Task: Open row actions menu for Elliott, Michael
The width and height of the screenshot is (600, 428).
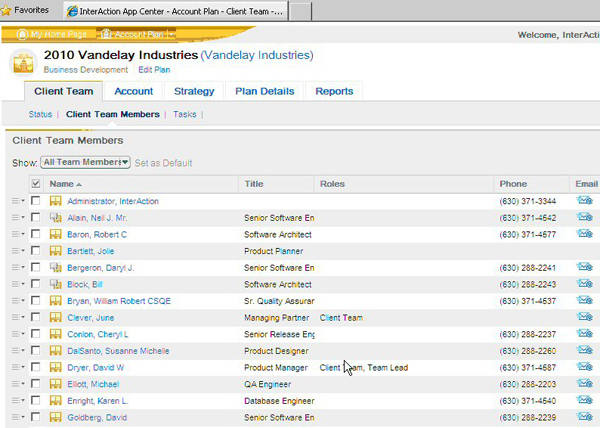Action: point(18,384)
